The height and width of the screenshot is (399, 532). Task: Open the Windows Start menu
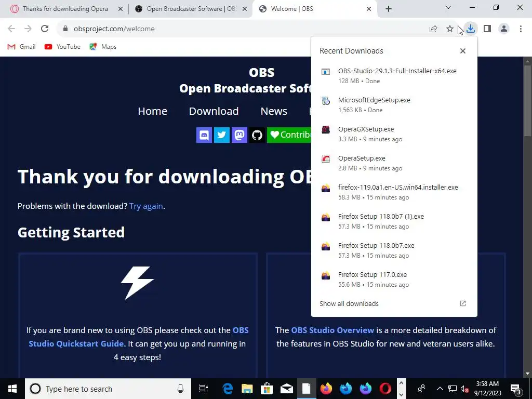(x=12, y=389)
